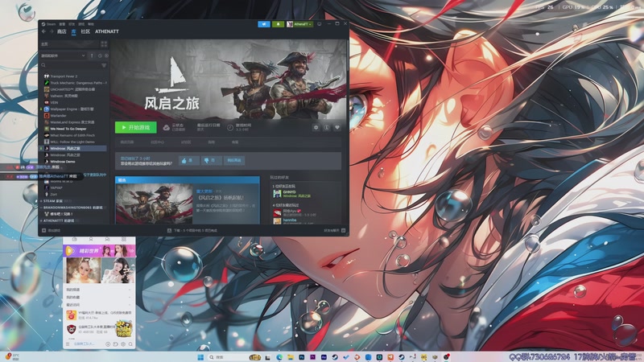Open the 游戏和软件 library type dropdown

(64, 56)
